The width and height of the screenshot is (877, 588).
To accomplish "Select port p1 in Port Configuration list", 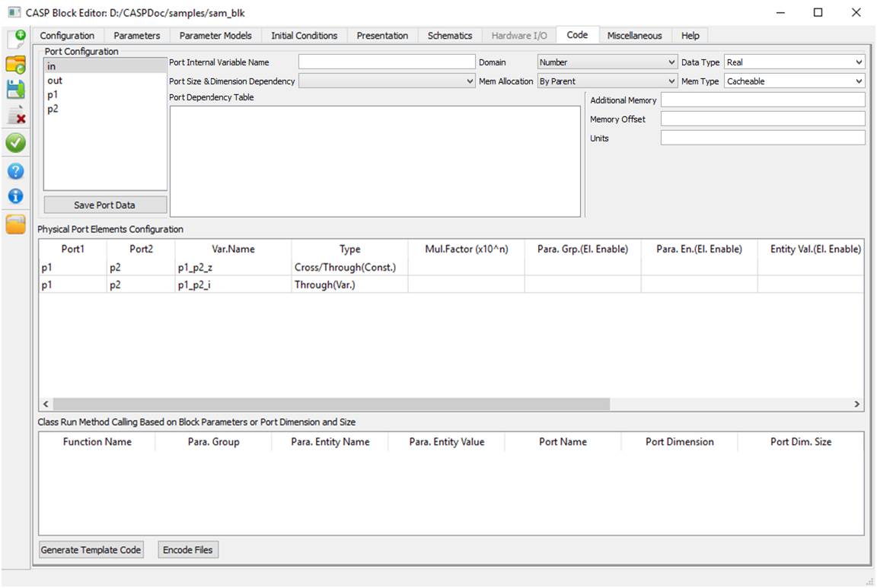I will coord(53,95).
